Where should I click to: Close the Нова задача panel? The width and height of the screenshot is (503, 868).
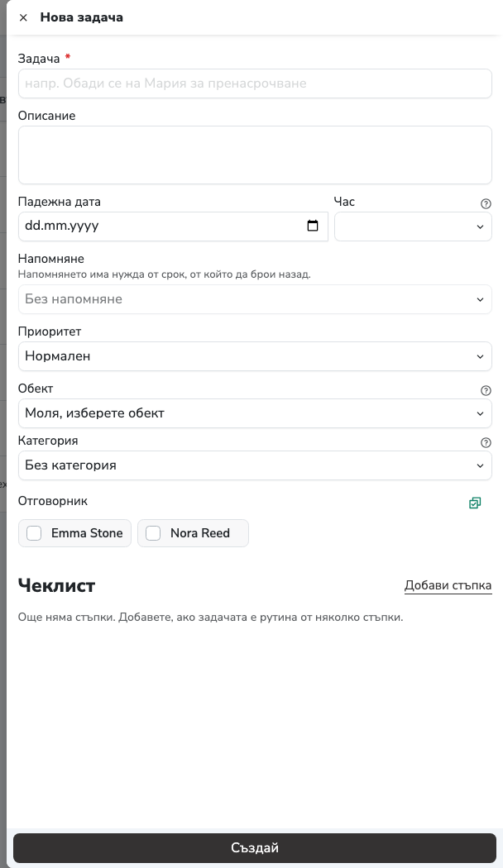click(x=23, y=17)
